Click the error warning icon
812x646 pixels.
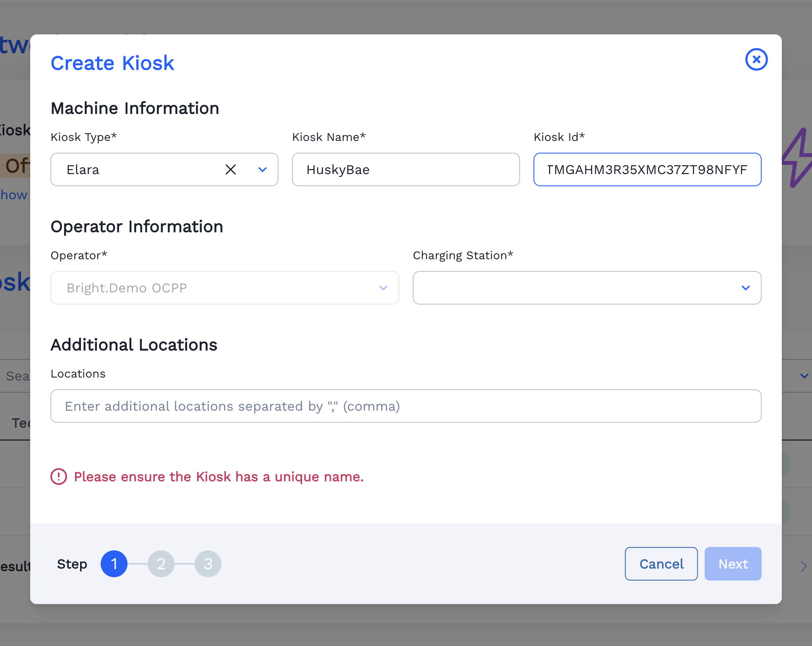point(59,477)
